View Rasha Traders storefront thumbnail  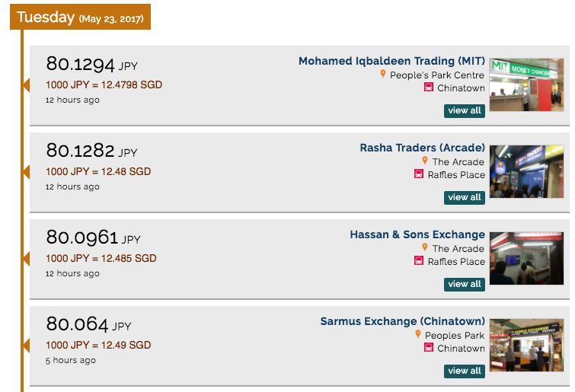point(526,171)
